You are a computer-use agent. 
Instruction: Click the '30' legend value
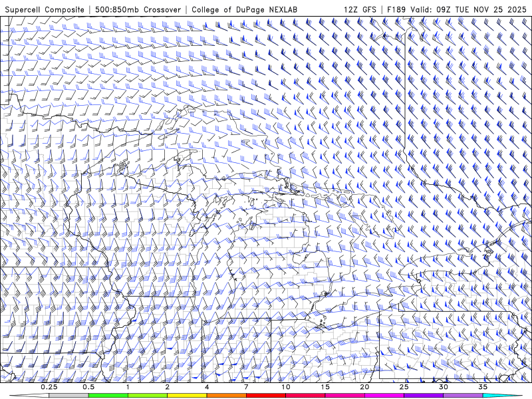443,387
